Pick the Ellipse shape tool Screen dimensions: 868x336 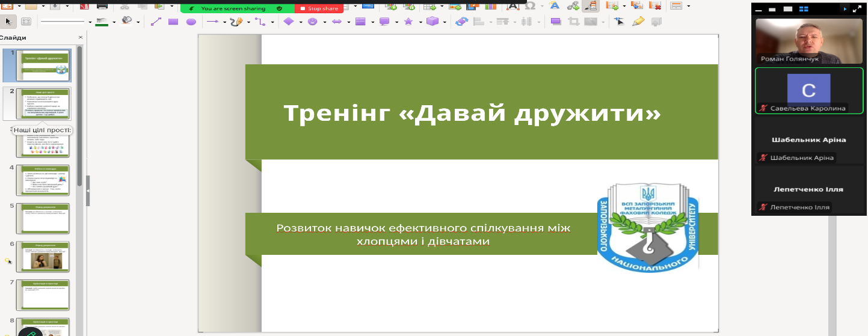(191, 22)
